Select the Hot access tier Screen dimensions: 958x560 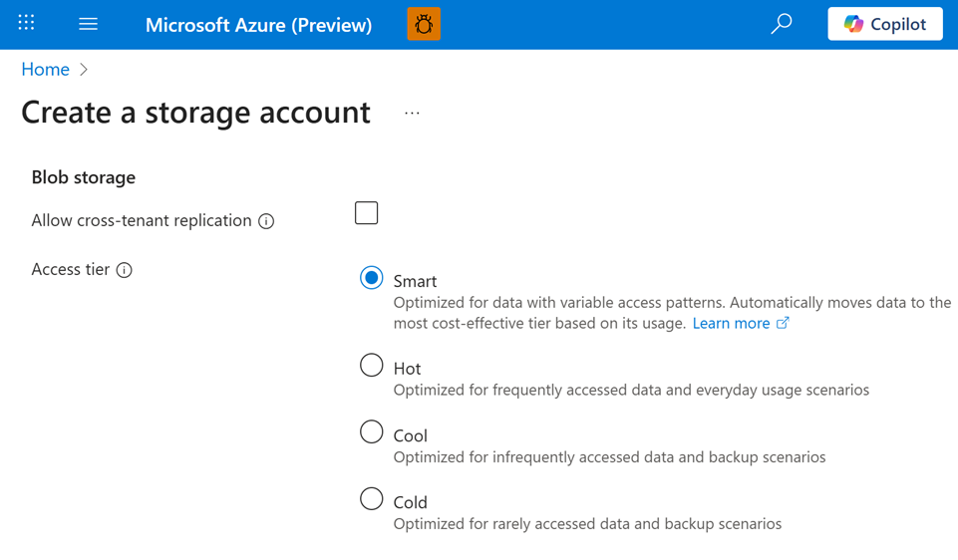[372, 365]
